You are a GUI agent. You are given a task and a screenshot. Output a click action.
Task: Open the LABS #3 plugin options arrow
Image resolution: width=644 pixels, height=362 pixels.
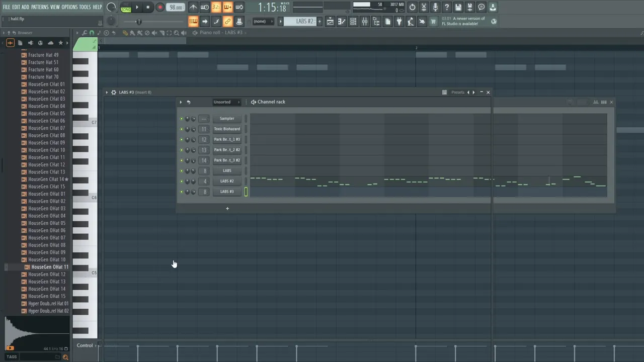click(107, 93)
